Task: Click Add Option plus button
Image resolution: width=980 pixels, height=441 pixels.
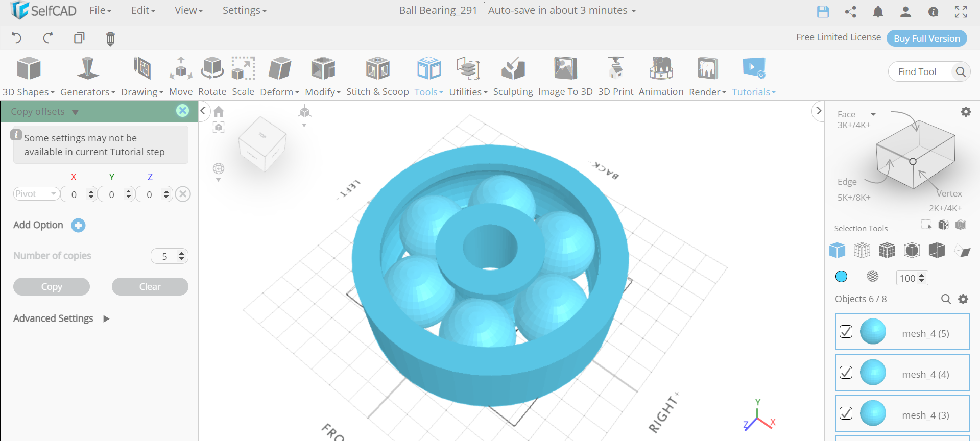Action: pos(78,225)
